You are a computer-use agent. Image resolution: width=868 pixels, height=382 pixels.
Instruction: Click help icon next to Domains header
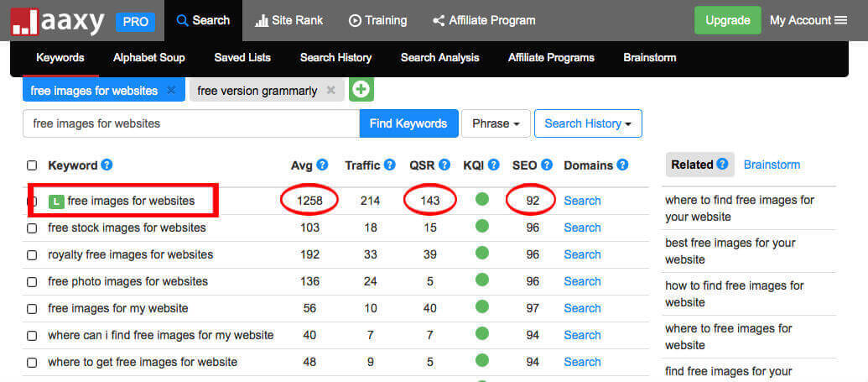tap(623, 165)
